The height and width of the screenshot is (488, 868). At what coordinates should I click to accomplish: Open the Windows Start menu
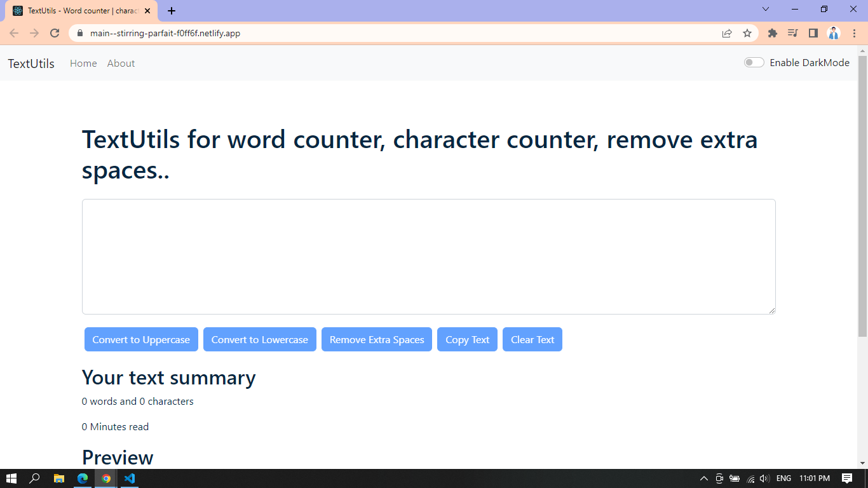coord(11,477)
